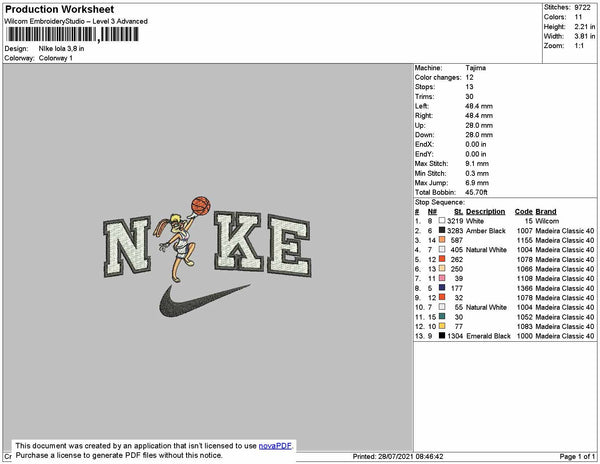
Task: Click 'Wilcom EmbroideryStudio – Level 3 Advanced' text
Action: pos(76,21)
